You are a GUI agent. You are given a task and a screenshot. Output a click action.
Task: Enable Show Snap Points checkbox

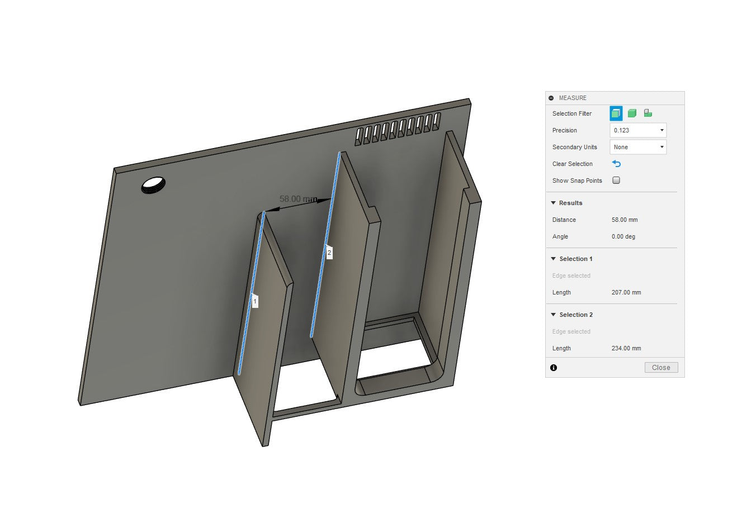click(616, 180)
